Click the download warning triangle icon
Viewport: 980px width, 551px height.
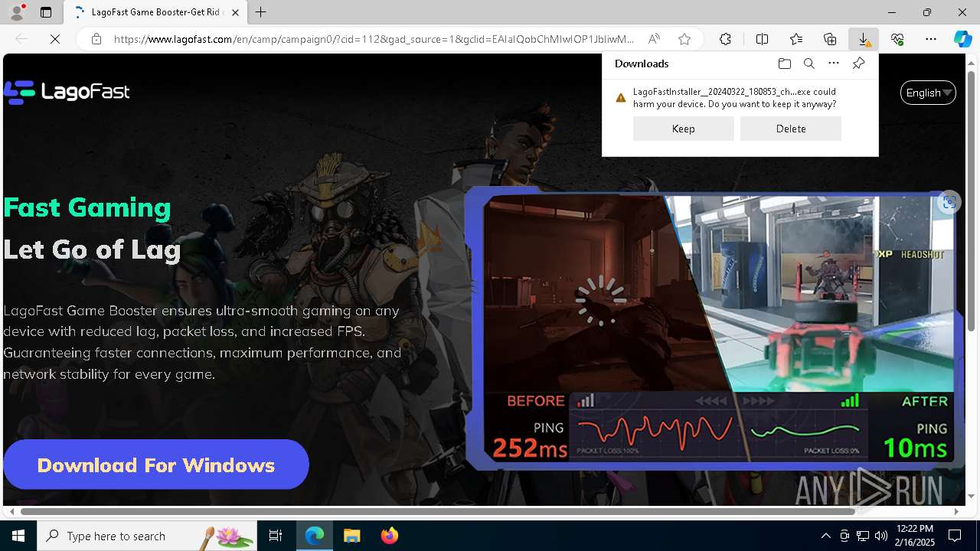coord(621,98)
